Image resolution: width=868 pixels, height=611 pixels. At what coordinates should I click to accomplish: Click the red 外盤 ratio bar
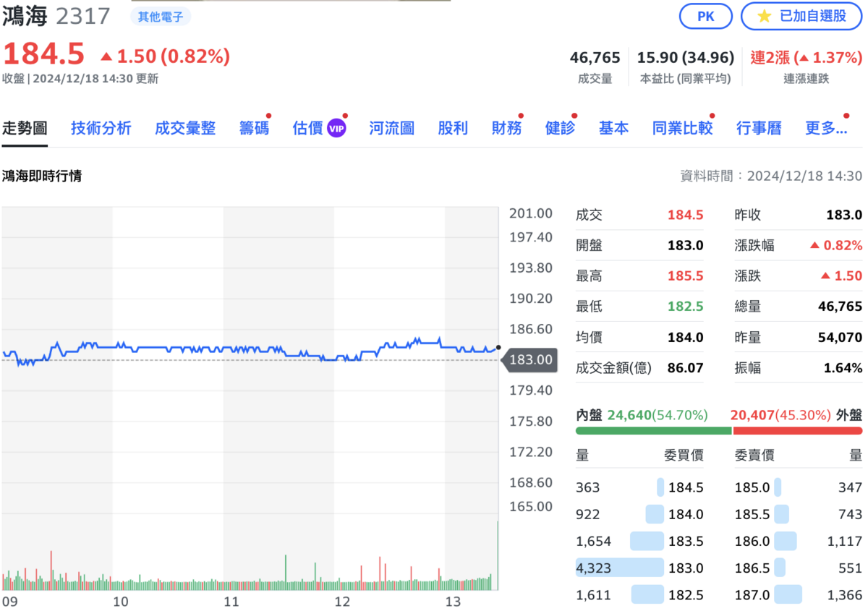tap(798, 431)
